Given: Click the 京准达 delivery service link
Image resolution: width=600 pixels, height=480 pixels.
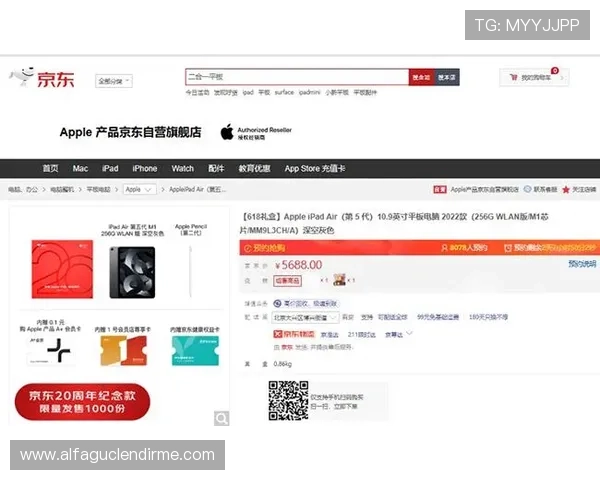Looking at the screenshot, I should tap(329, 335).
